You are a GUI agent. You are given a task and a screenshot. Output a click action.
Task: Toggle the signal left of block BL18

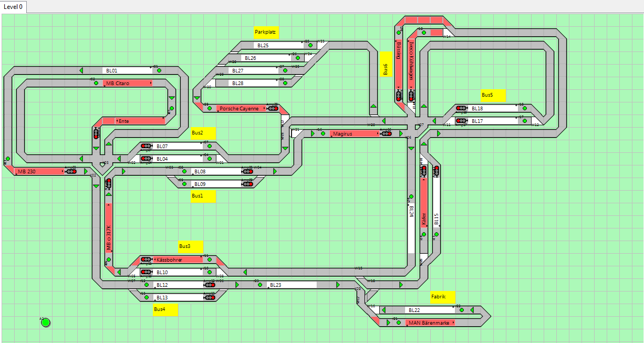coord(461,108)
